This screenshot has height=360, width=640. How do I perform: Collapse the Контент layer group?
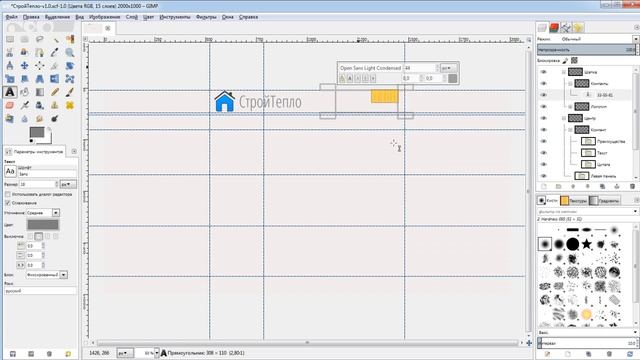570,129
